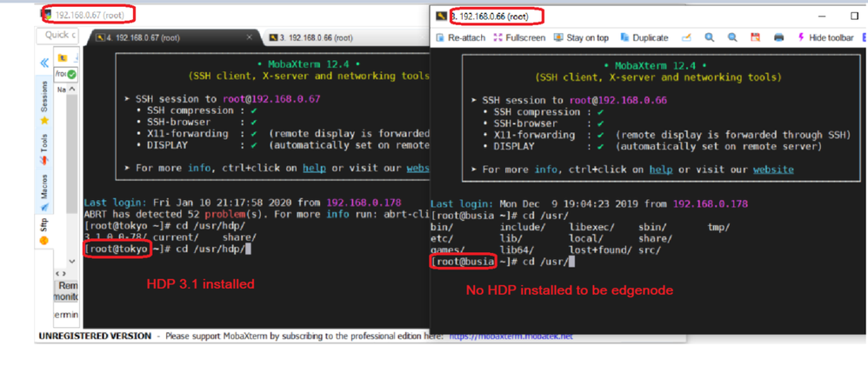This screenshot has height=373, width=868.
Task: Click Hide toolbar in detached window
Action: (825, 37)
